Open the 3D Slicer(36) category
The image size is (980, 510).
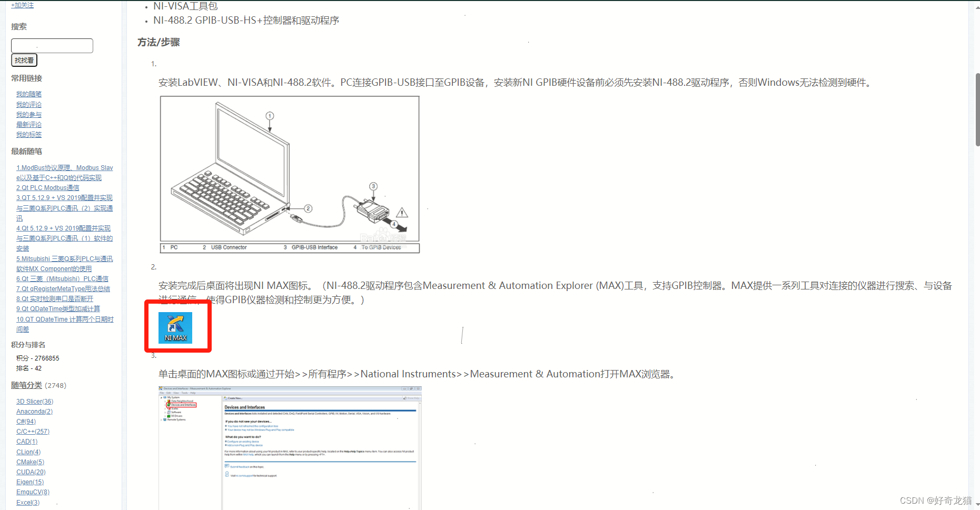tap(35, 402)
